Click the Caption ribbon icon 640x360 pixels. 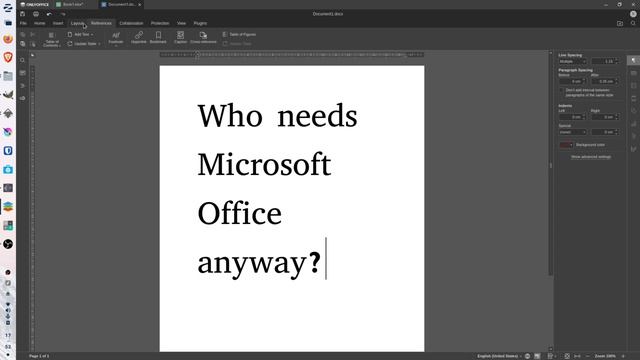tap(180, 38)
